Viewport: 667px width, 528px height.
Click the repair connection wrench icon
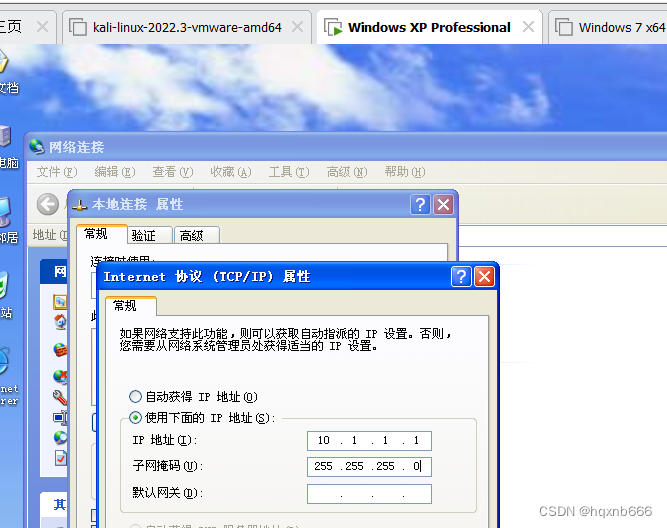[x=60, y=397]
